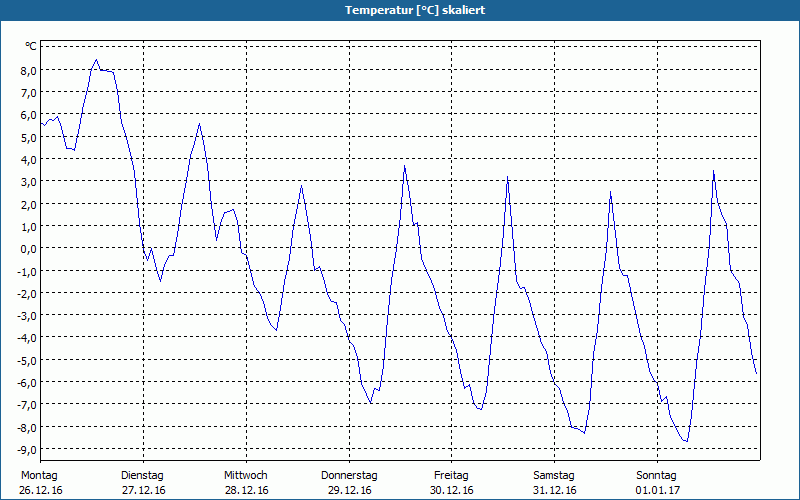The height and width of the screenshot is (500, 800).
Task: Click the end point of the temperature curve
Action: pyautogui.click(x=756, y=373)
